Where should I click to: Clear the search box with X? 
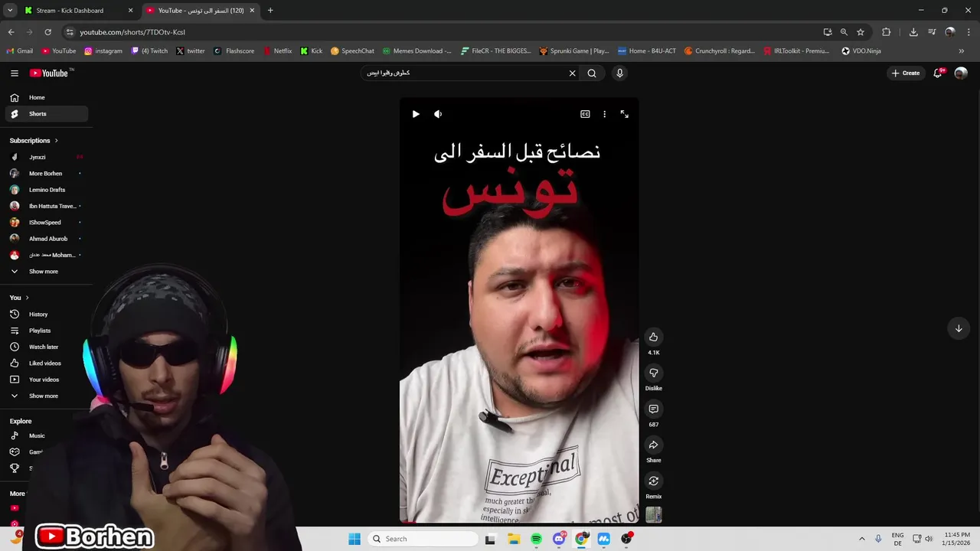pos(572,73)
